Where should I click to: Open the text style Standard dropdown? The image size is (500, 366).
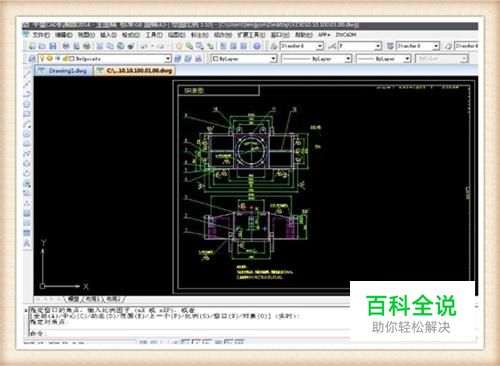click(320, 46)
